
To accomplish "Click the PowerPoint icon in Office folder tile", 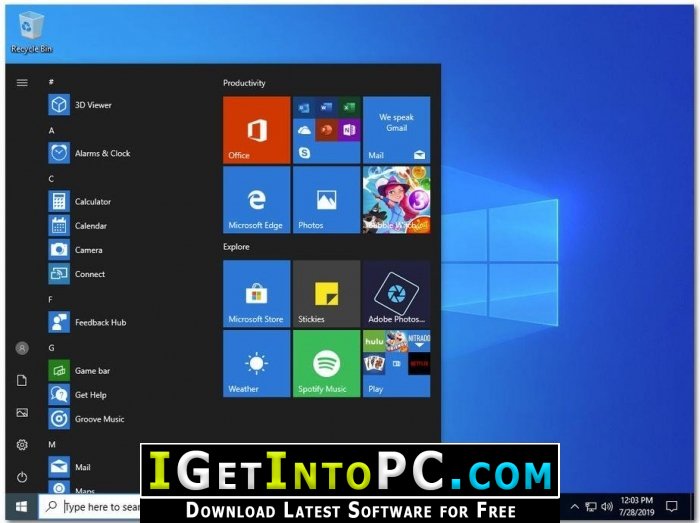I will [327, 130].
